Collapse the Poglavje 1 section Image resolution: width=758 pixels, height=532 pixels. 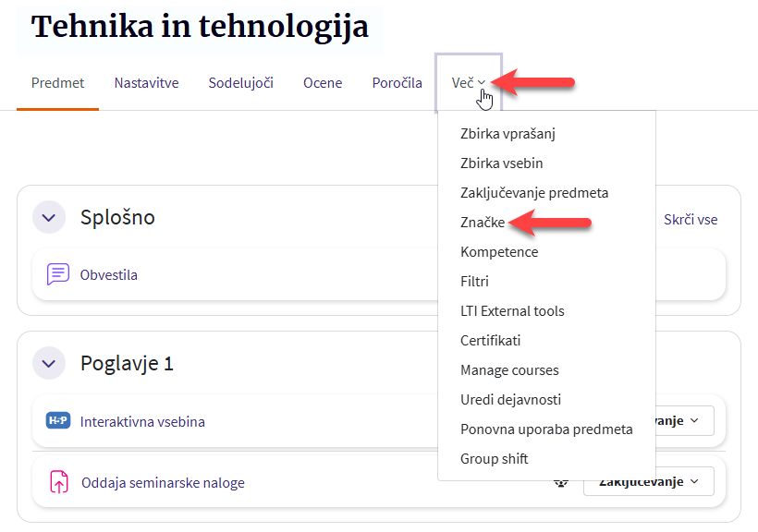click(49, 363)
